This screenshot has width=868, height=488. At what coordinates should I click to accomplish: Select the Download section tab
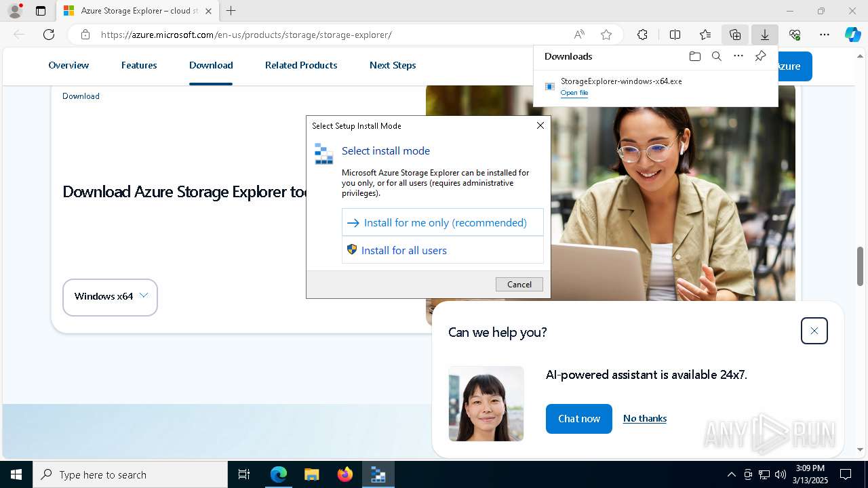pos(211,65)
